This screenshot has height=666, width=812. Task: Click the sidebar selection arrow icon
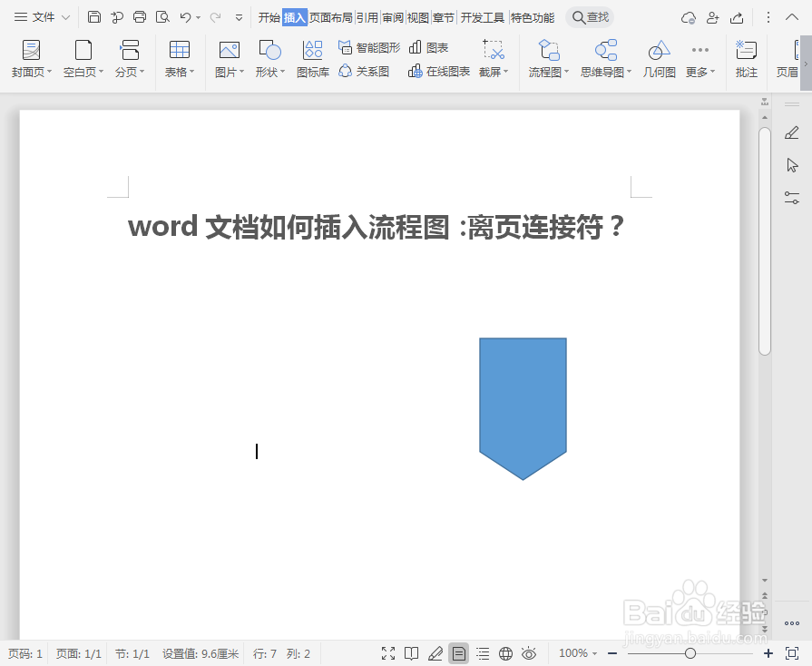click(792, 165)
